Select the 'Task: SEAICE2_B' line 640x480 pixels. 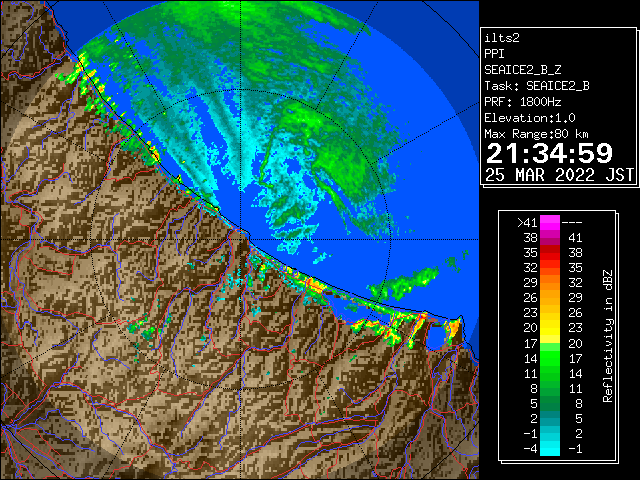537,86
